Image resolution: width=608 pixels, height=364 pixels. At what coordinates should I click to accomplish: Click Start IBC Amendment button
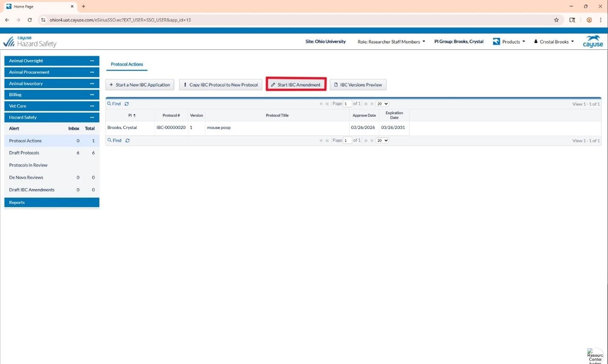click(296, 85)
